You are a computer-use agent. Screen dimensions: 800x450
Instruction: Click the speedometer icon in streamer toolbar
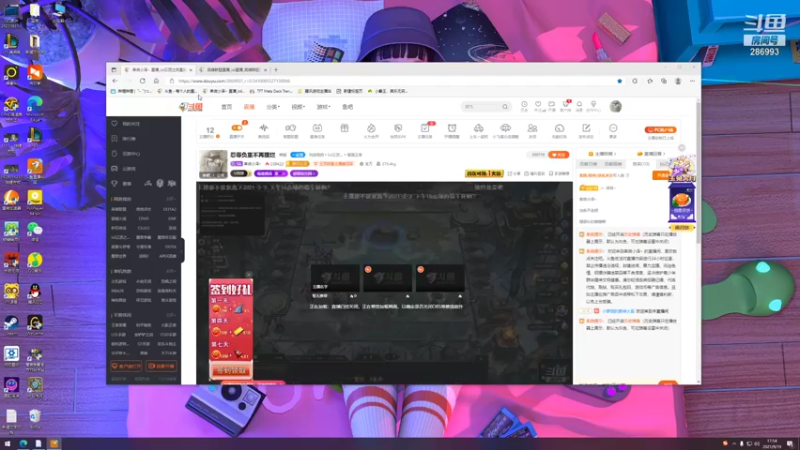(x=559, y=129)
